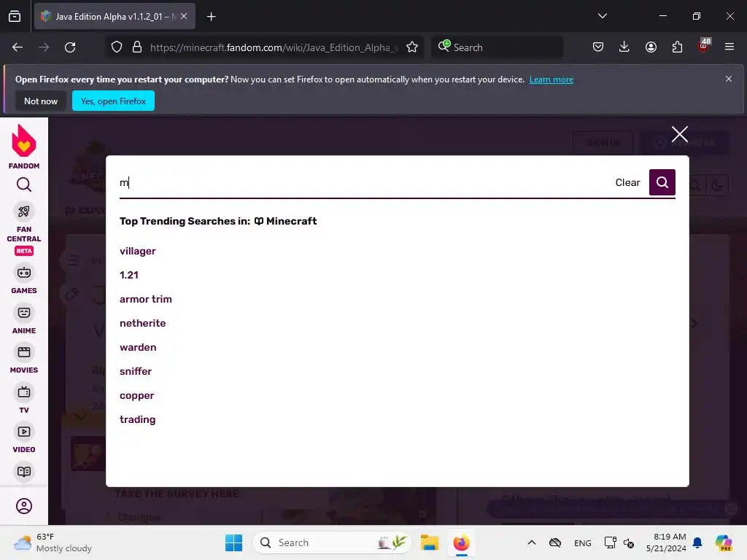Show hidden system tray icons chevron
This screenshot has height=560, width=747.
pos(532,542)
